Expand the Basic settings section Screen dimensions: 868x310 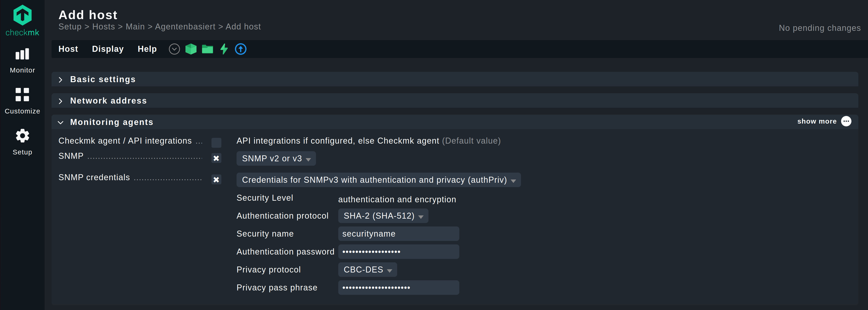tap(102, 79)
